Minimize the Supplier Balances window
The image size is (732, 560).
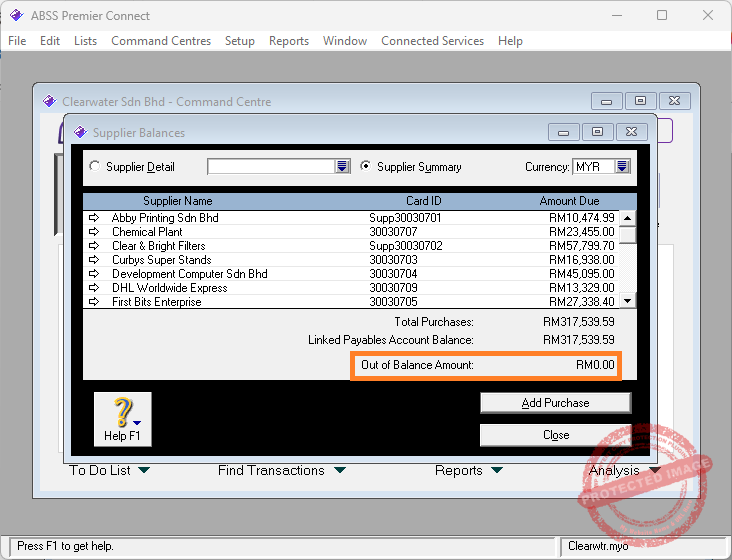tap(563, 133)
